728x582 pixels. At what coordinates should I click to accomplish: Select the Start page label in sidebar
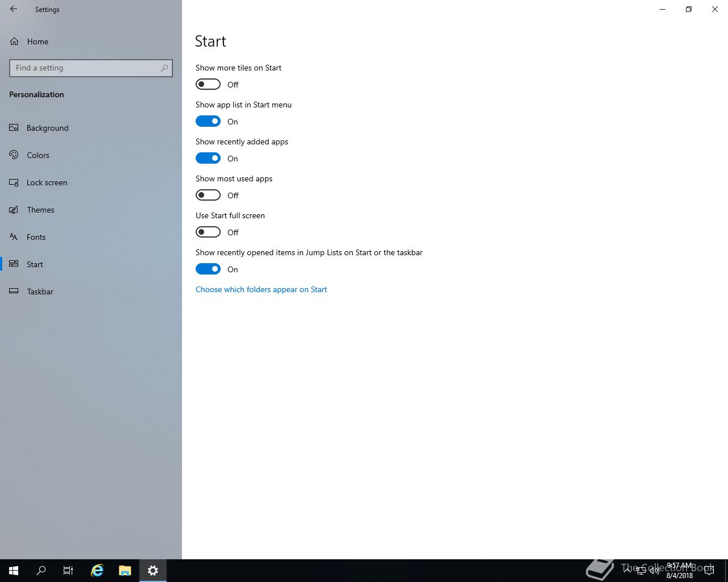35,264
